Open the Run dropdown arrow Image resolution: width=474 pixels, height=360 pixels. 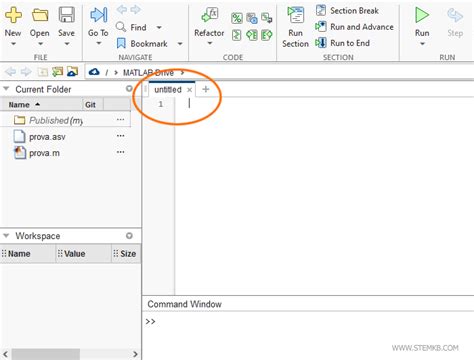point(422,44)
